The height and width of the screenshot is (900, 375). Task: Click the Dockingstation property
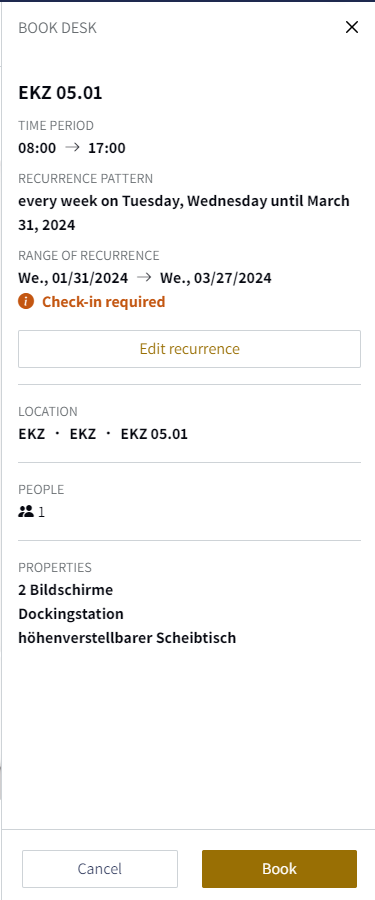(x=71, y=614)
